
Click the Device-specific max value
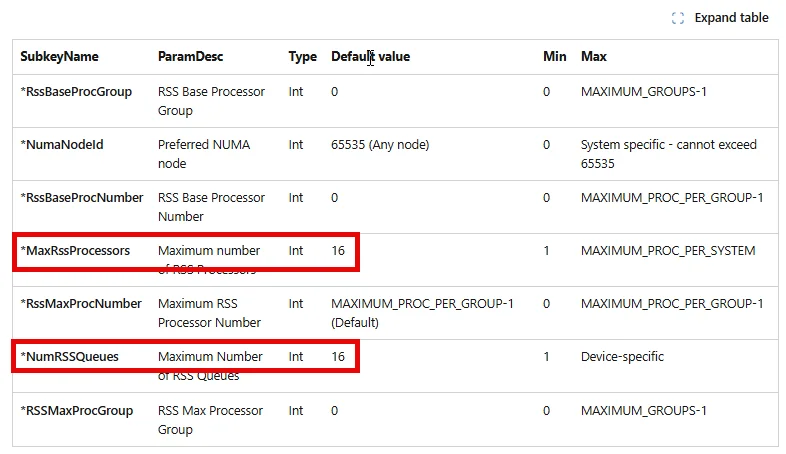click(x=622, y=357)
